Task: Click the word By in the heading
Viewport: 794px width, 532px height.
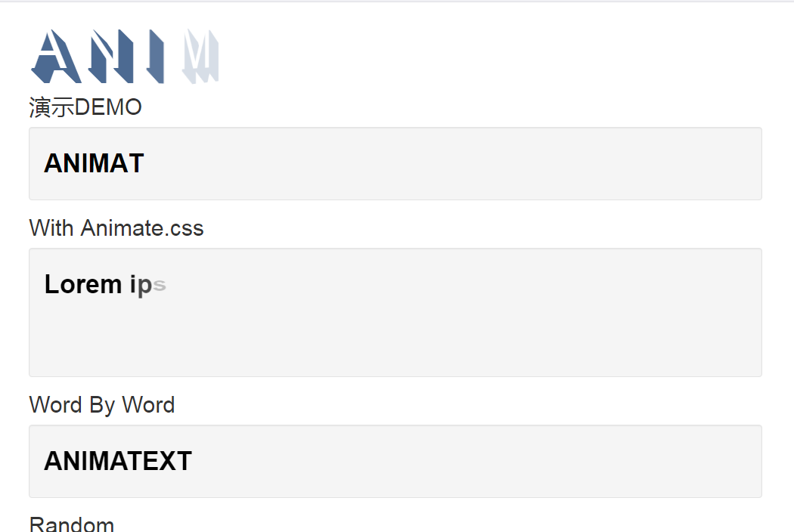Action: pos(102,406)
